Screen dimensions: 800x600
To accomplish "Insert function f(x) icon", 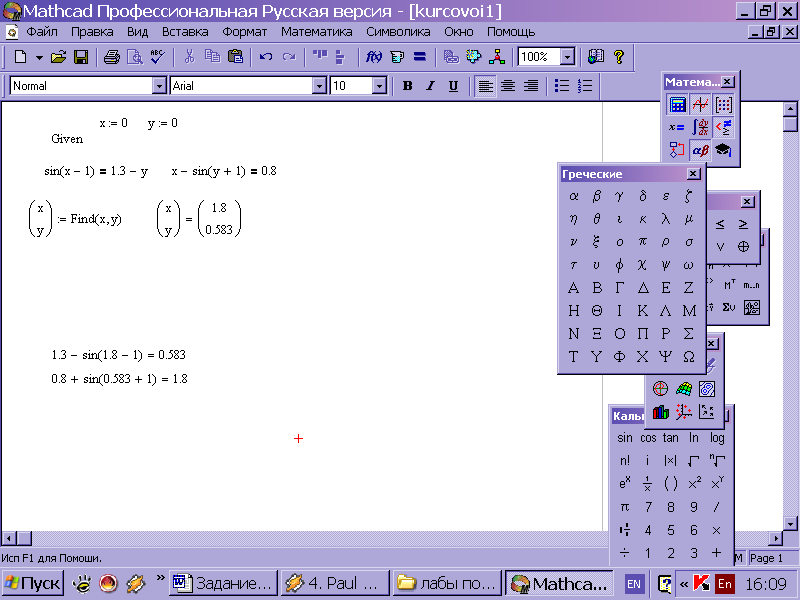I will tap(373, 57).
